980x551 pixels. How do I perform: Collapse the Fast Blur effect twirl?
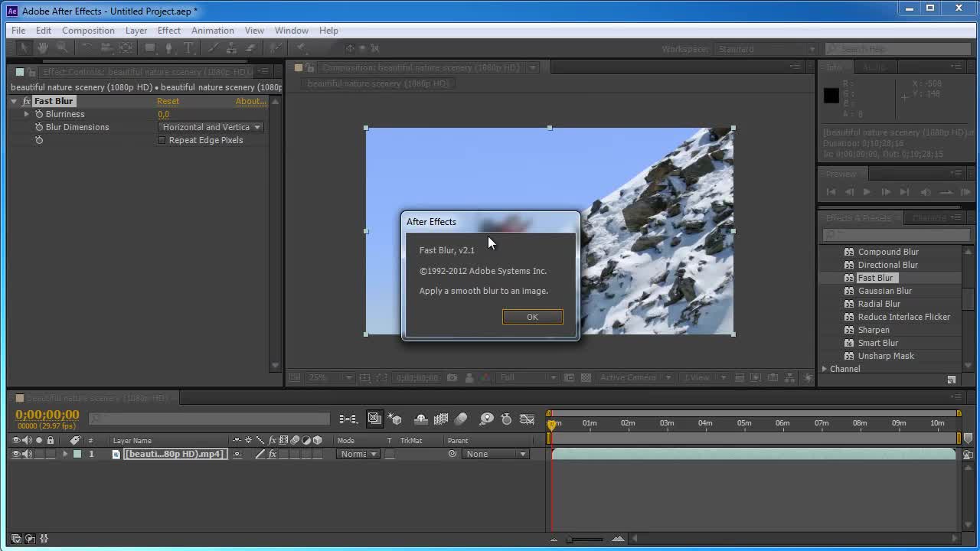[x=14, y=101]
